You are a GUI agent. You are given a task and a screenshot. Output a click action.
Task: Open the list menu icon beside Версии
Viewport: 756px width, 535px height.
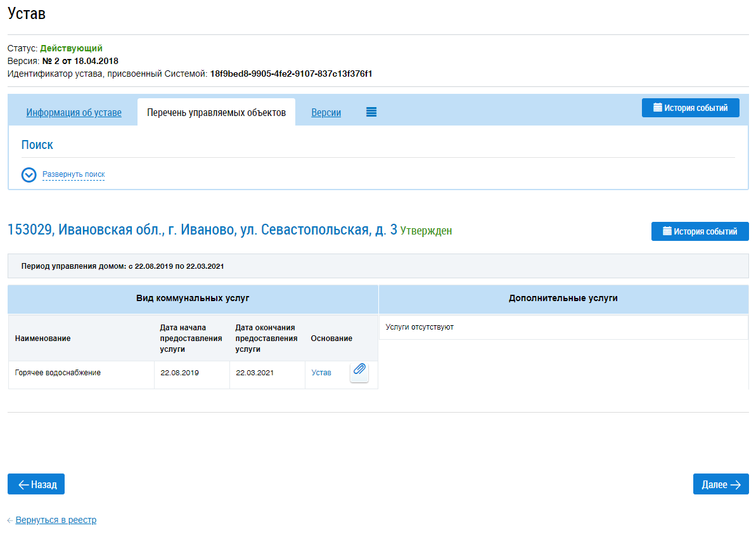tap(371, 112)
